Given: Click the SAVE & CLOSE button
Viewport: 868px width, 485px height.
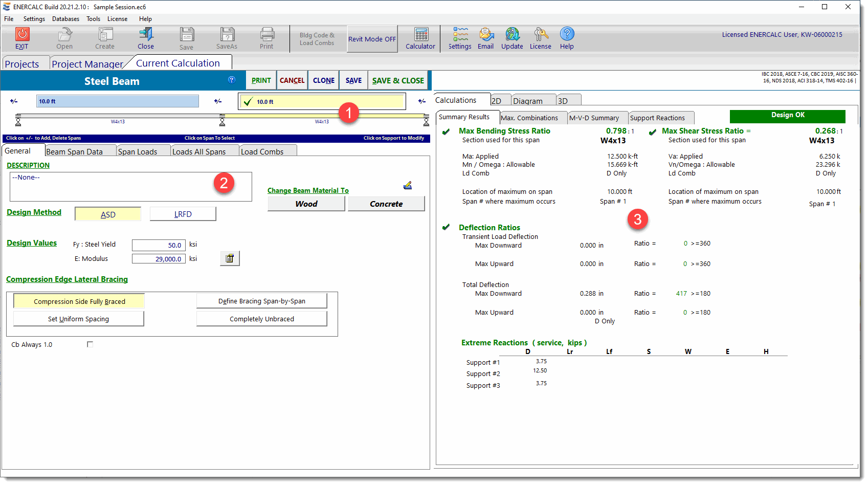Looking at the screenshot, I should 398,80.
